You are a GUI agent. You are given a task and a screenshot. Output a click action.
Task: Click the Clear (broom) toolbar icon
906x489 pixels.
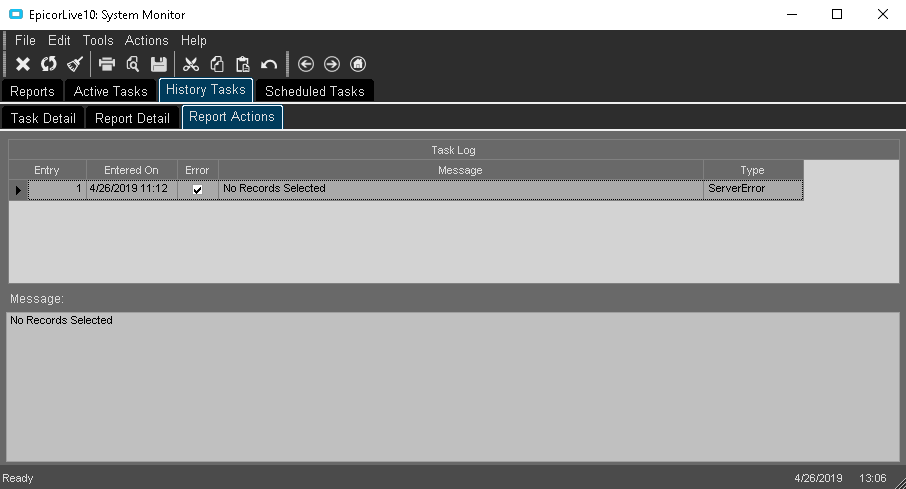tap(75, 64)
